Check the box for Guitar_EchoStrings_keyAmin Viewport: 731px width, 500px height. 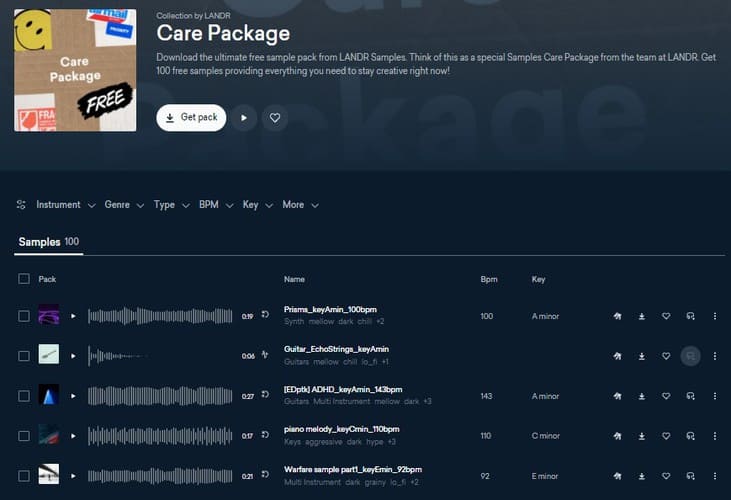[24, 356]
